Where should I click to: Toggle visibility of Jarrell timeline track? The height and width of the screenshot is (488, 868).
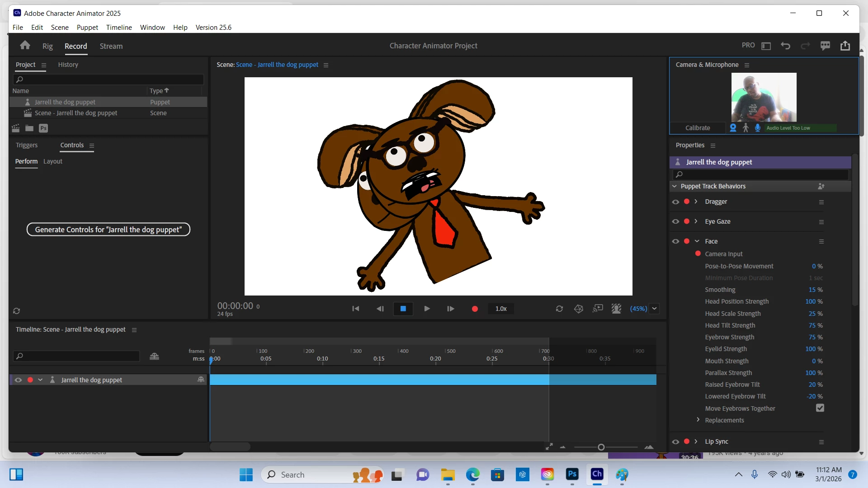click(18, 380)
